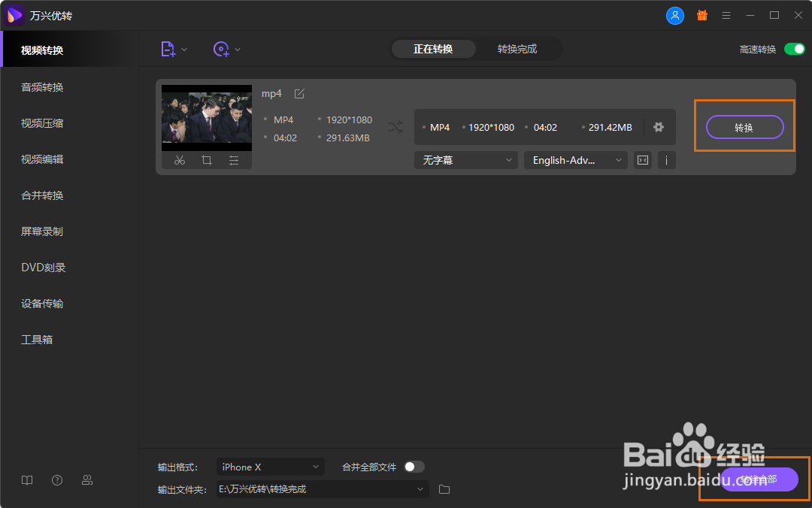Click the help question mark icon

[57, 480]
